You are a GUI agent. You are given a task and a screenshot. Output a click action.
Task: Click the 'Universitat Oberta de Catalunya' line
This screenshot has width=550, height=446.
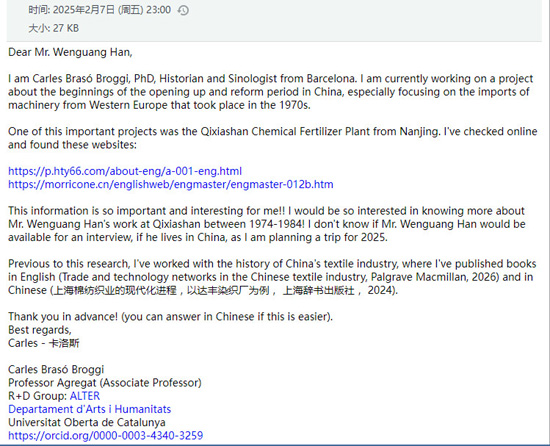(87, 423)
